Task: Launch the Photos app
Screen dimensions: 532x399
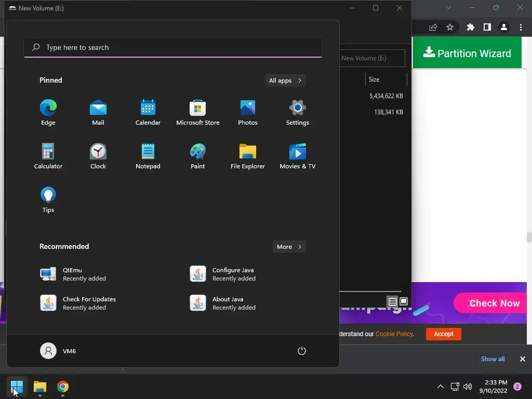Action: point(248,113)
